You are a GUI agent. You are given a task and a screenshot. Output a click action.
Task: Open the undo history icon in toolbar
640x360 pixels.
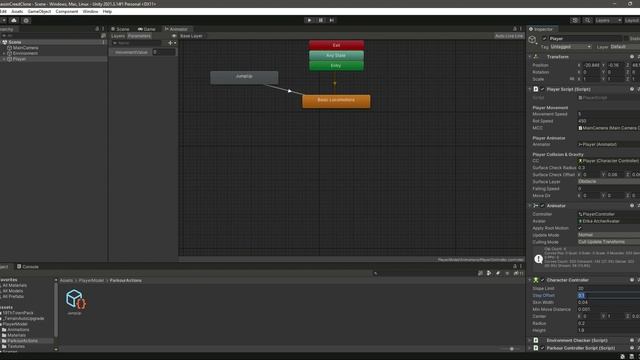tap(575, 20)
